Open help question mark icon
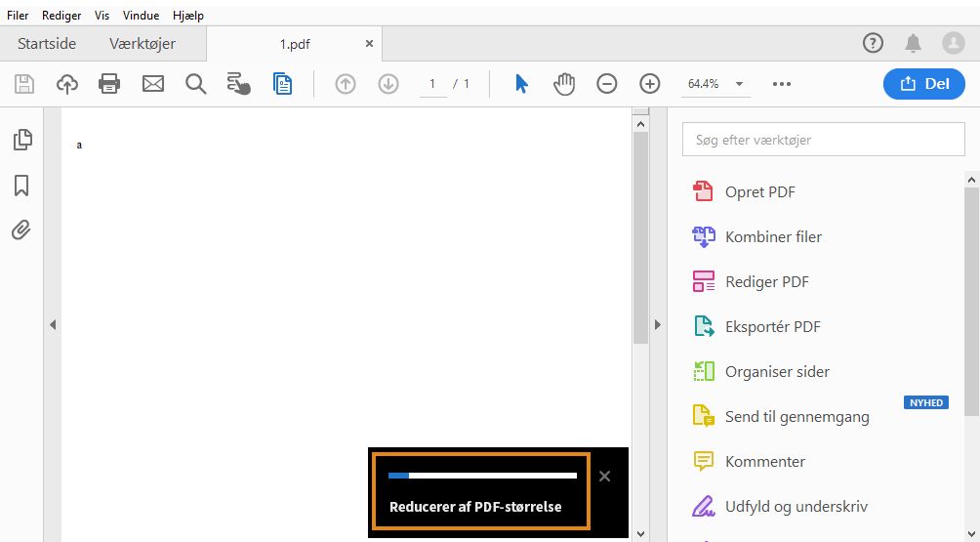The image size is (980, 542). pos(874,43)
